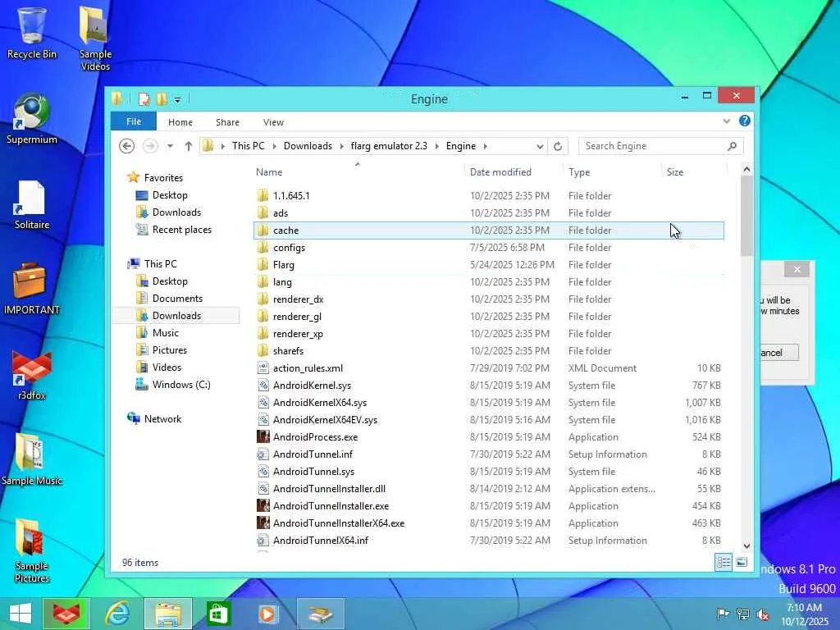Open Internet Explorer from the taskbar

(117, 614)
